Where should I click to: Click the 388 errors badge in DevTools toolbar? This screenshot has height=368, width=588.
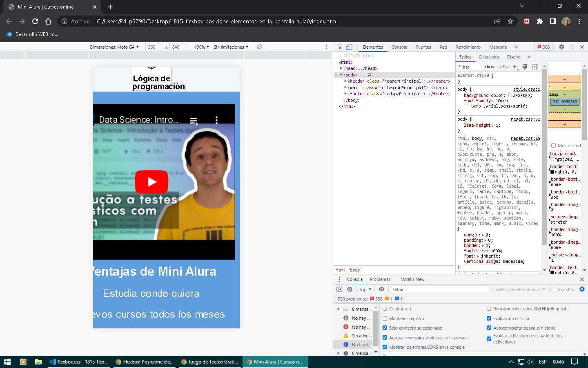(x=543, y=47)
